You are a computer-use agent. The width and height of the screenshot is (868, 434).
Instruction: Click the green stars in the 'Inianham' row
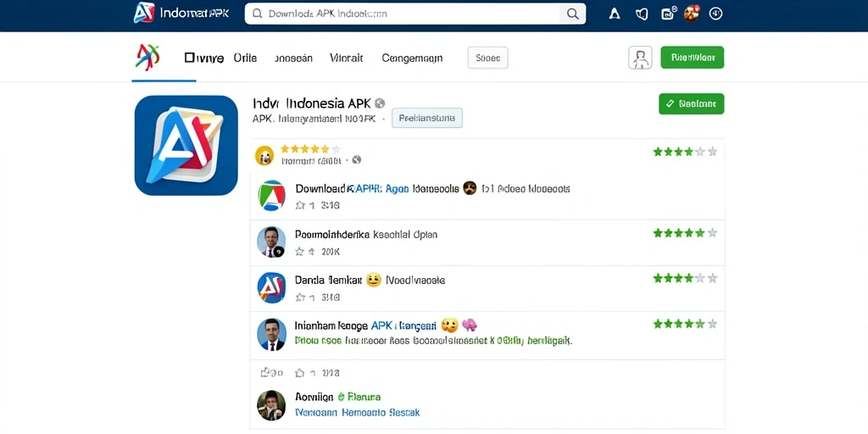[685, 324]
